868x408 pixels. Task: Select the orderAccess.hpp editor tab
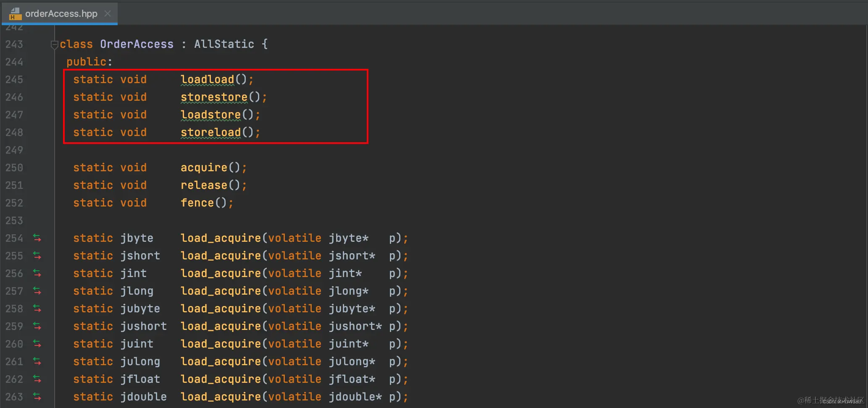(60, 13)
